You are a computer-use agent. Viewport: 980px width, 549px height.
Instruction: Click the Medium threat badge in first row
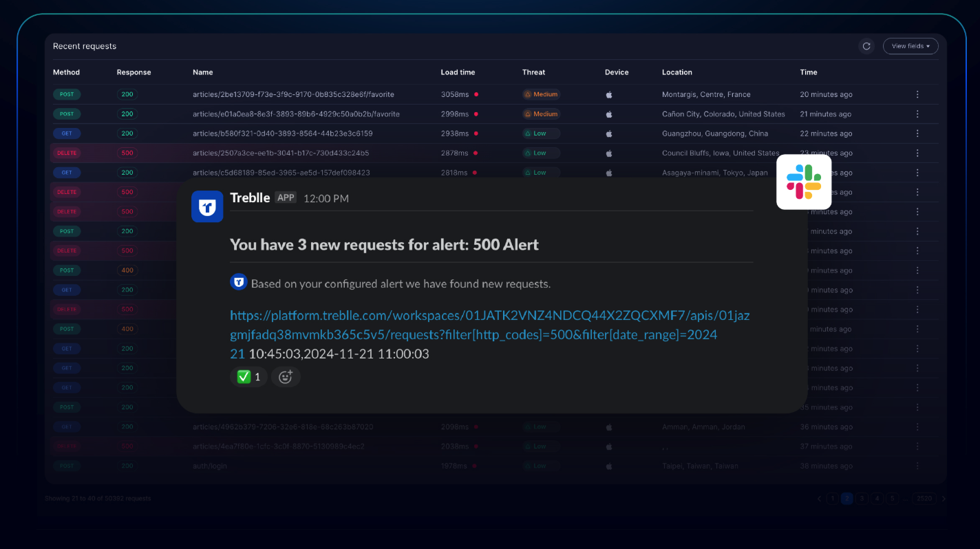tap(541, 94)
